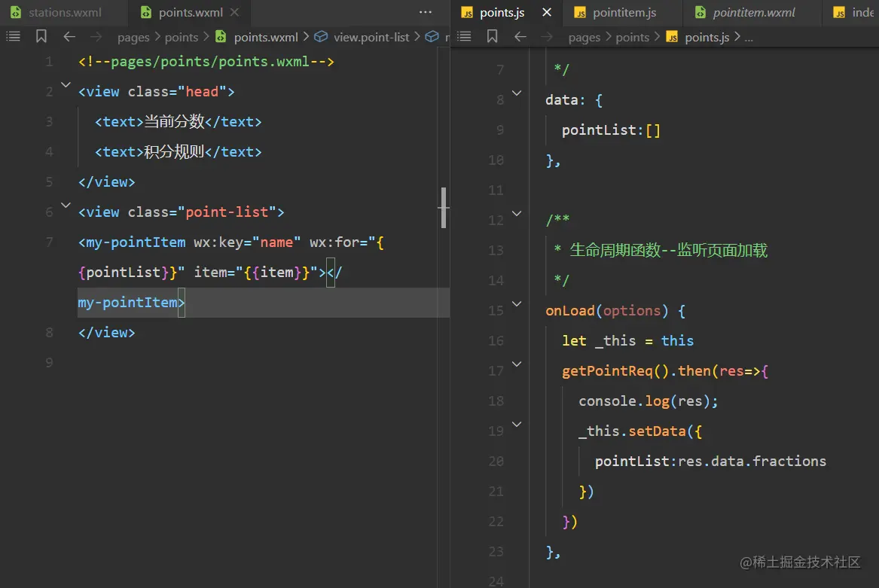Image resolution: width=879 pixels, height=588 pixels.
Task: Click the points.js tab JS icon
Action: 467,12
